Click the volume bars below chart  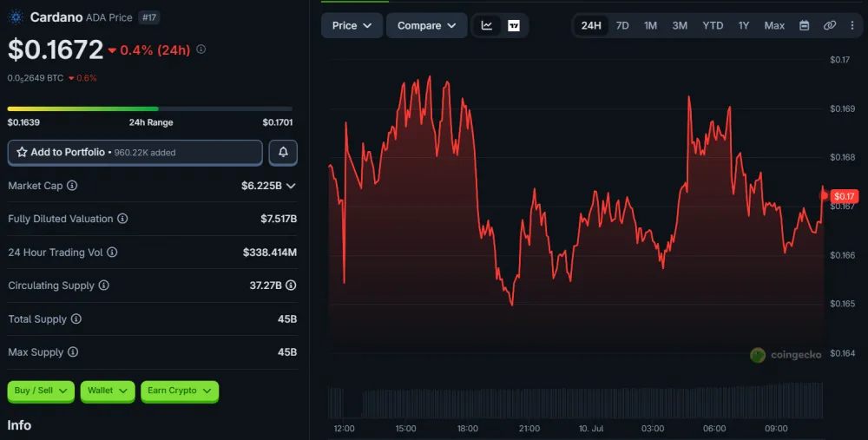575,401
